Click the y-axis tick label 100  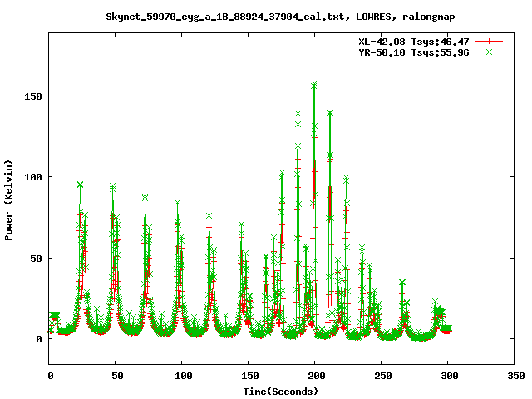click(x=33, y=177)
